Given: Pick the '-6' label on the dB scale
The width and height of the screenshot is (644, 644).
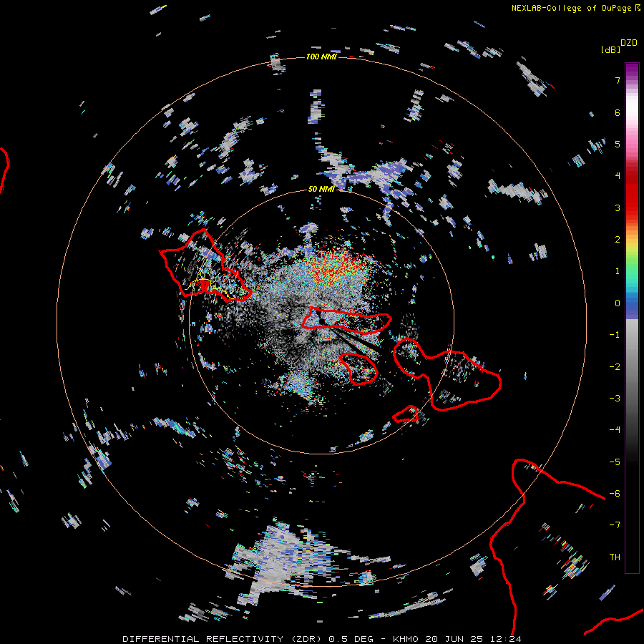Looking at the screenshot, I should [615, 494].
